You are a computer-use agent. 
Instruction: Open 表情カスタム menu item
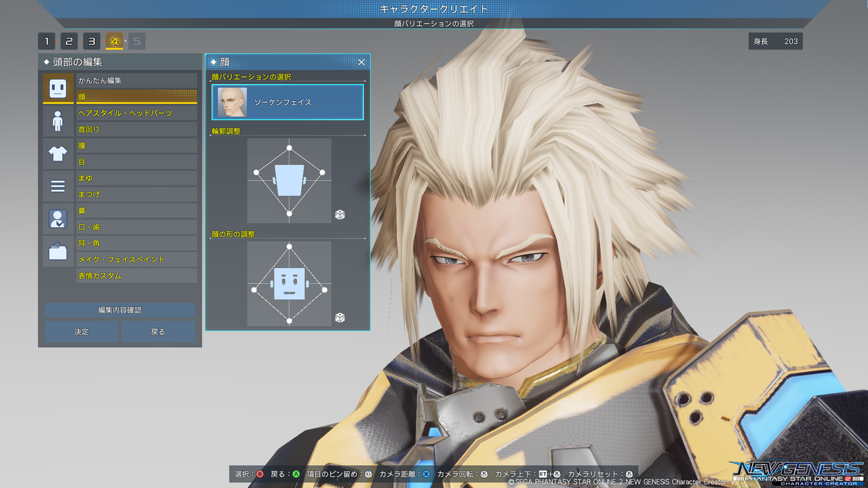pos(136,276)
